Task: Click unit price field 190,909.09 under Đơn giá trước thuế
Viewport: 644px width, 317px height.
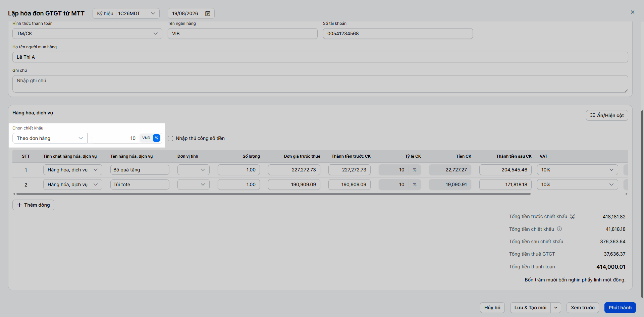Action: 294,184
